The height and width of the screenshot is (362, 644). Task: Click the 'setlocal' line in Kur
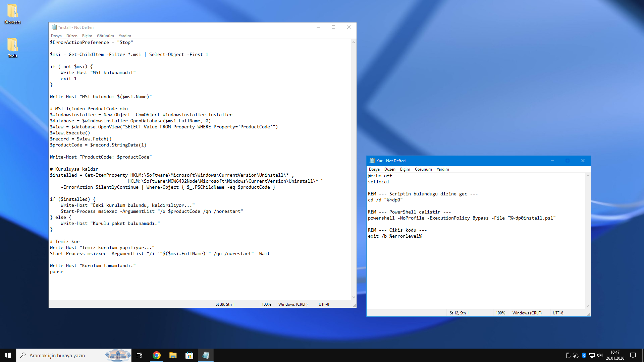coord(379,182)
